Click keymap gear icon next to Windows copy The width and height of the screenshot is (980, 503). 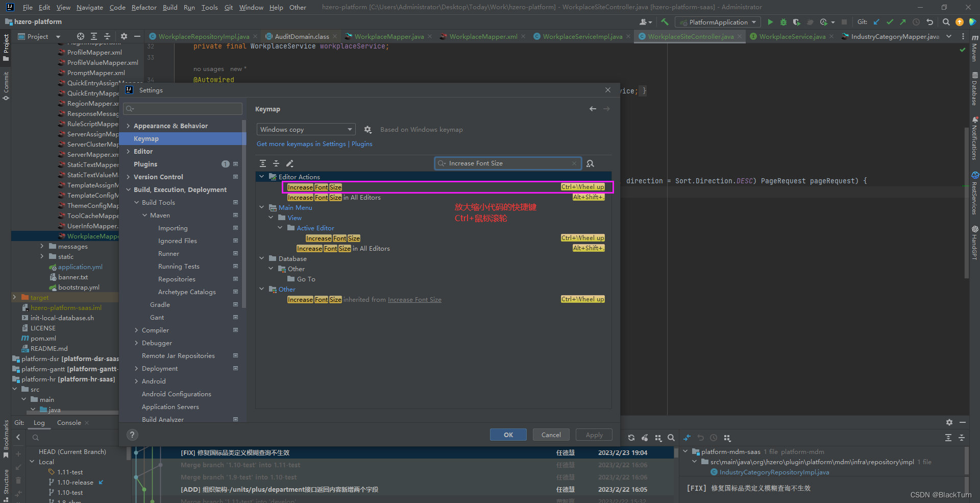point(367,130)
